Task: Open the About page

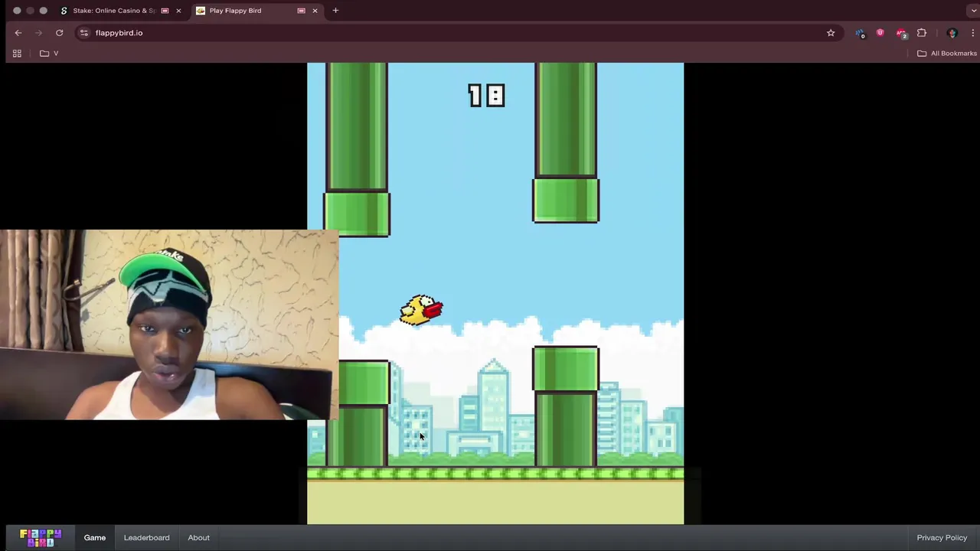Action: [x=198, y=537]
